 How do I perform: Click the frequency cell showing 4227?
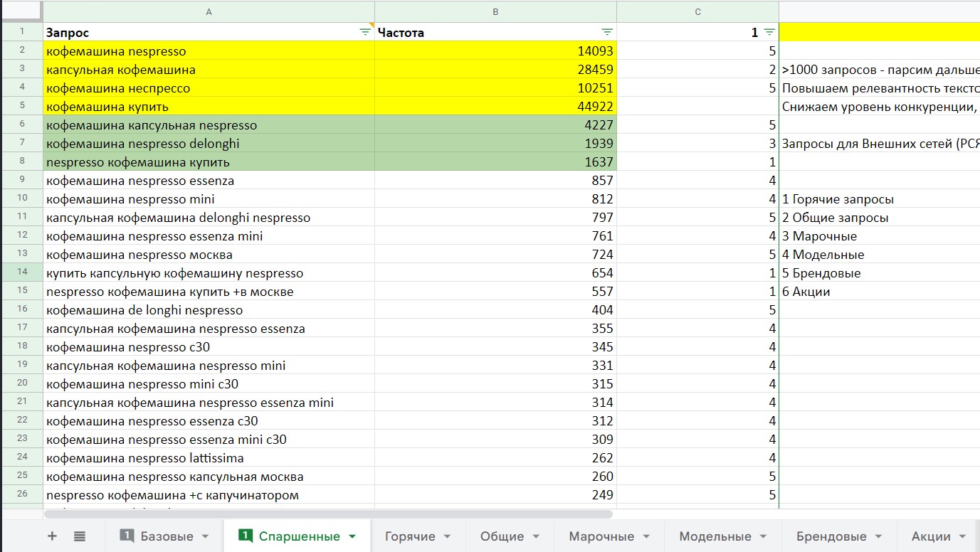[495, 125]
